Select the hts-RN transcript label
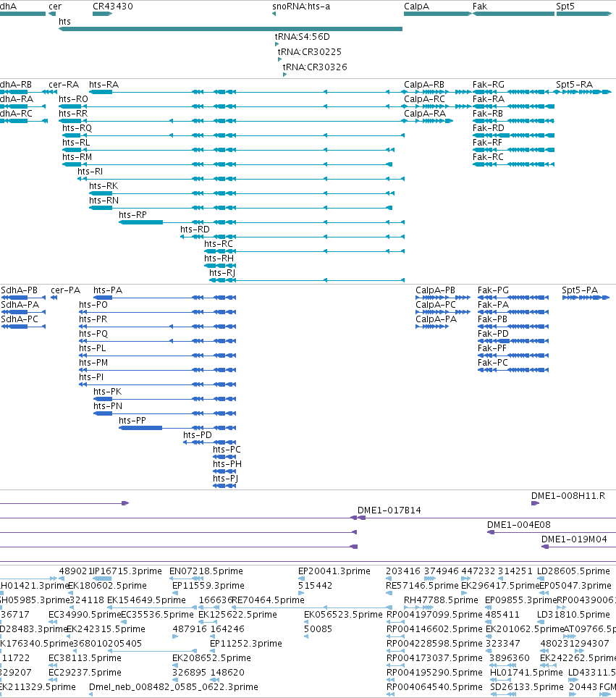The width and height of the screenshot is (616, 698). [104, 201]
